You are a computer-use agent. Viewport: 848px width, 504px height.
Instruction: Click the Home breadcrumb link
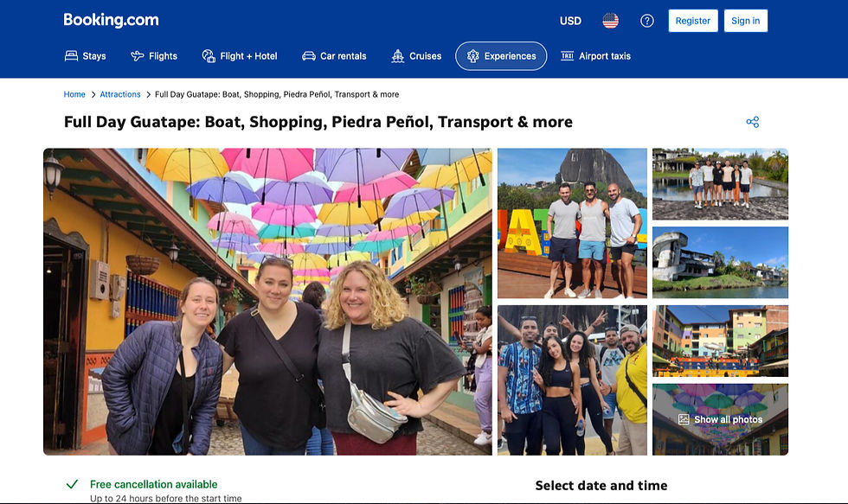click(x=74, y=94)
